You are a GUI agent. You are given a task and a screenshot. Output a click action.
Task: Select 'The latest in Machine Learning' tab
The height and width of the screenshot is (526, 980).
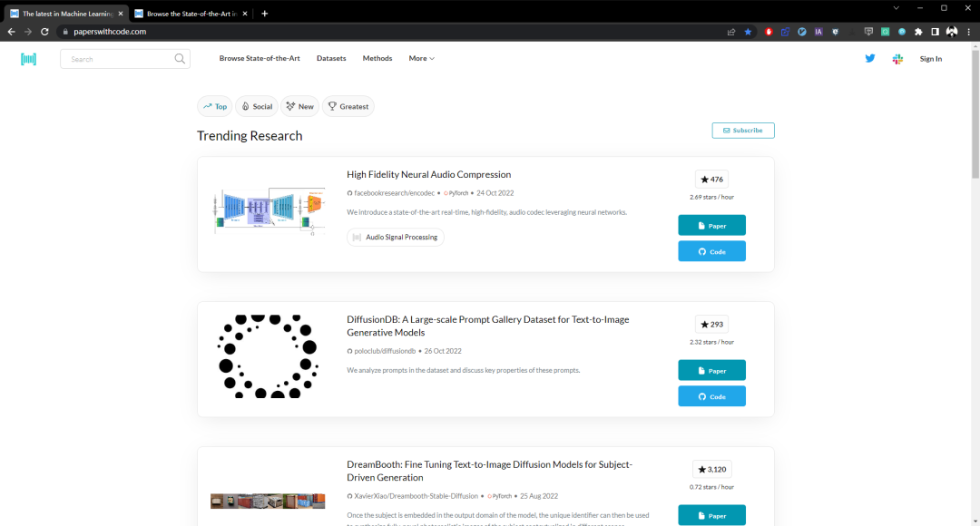point(67,13)
